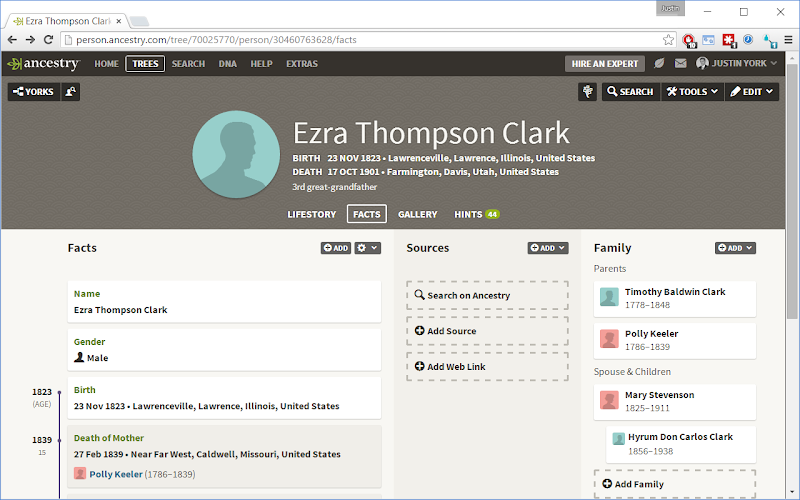The height and width of the screenshot is (500, 800).
Task: Click HIRE AN EXPERT button
Action: [x=605, y=64]
